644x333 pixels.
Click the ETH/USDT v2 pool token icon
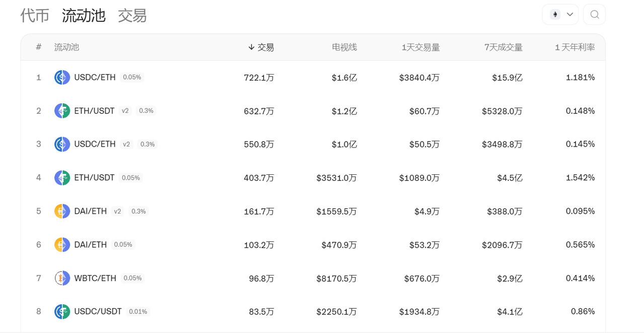click(62, 111)
